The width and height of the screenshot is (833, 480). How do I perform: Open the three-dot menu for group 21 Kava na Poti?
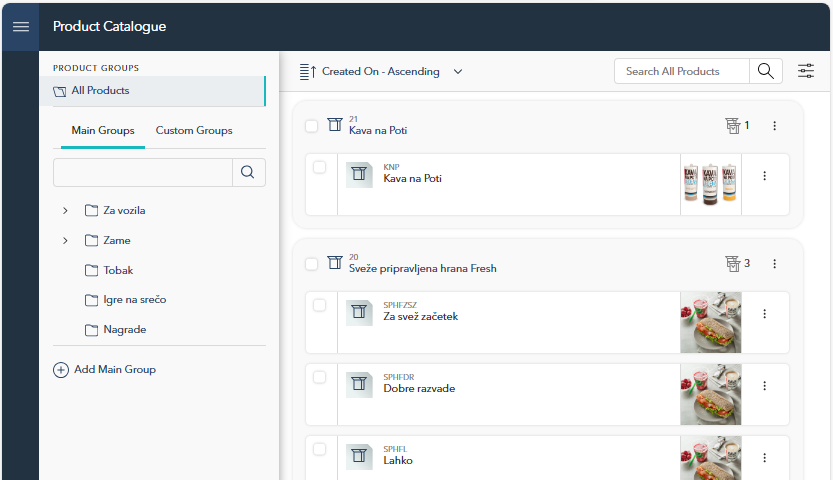point(775,126)
